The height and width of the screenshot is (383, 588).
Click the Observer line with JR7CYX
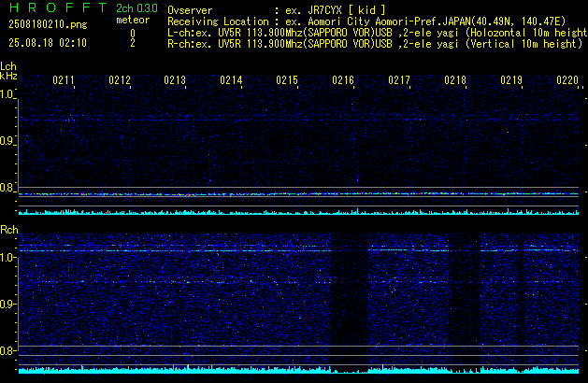(277, 10)
